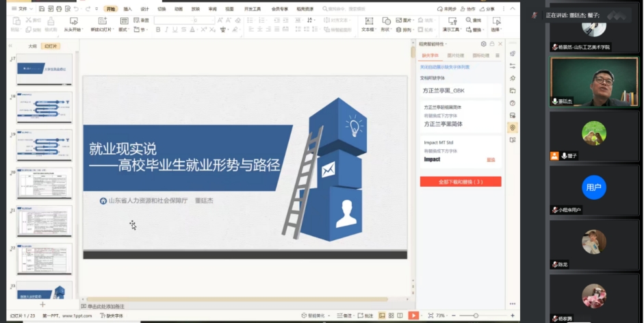Toggle the 备注 notes pane in status bar

pos(347,315)
